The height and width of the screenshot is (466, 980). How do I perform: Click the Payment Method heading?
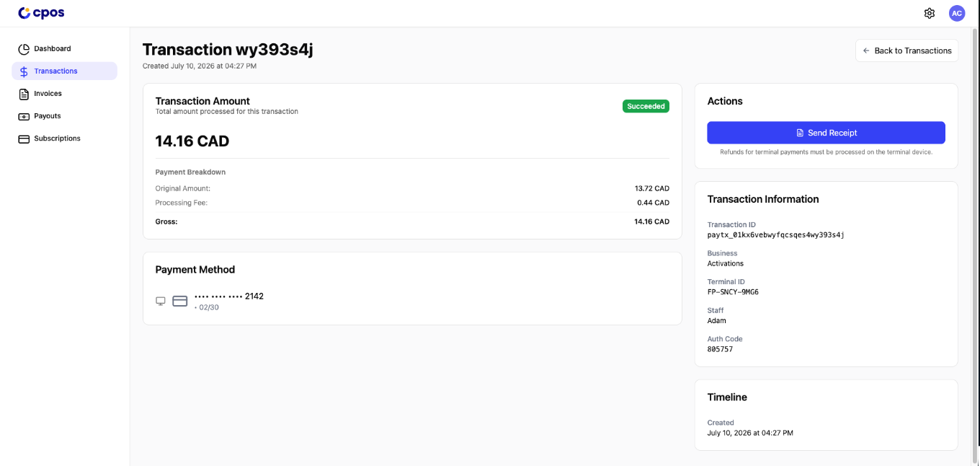[195, 269]
